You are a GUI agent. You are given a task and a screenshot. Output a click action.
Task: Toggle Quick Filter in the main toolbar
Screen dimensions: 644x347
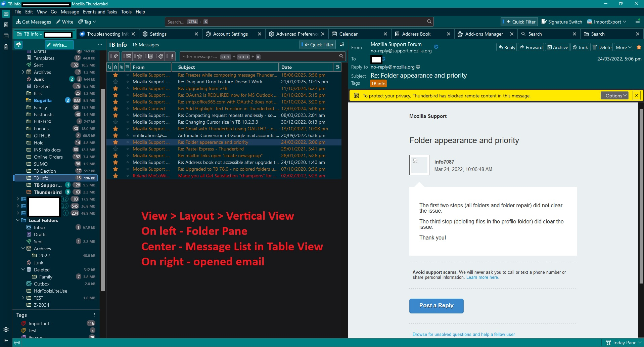pos(519,22)
